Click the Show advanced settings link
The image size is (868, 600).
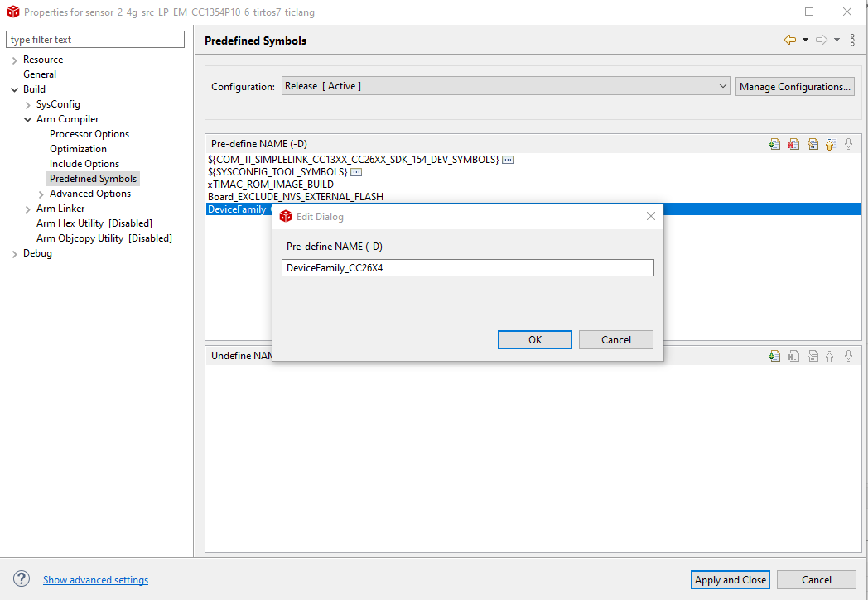click(x=95, y=580)
